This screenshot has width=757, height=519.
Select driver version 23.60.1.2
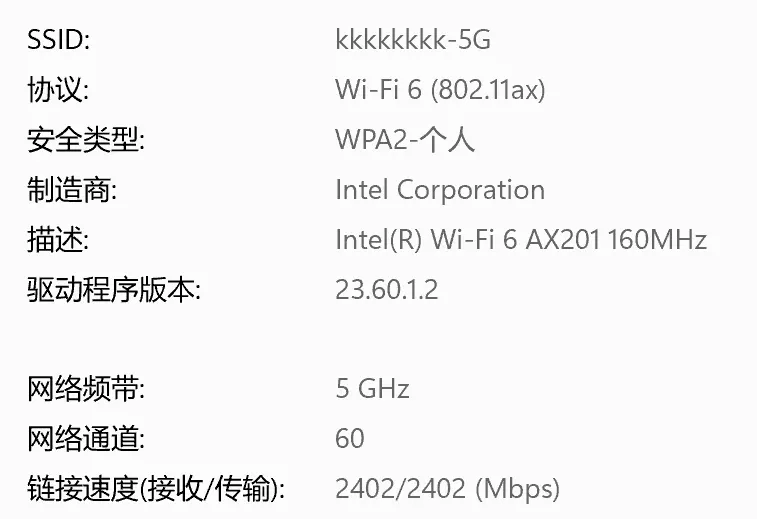(387, 290)
